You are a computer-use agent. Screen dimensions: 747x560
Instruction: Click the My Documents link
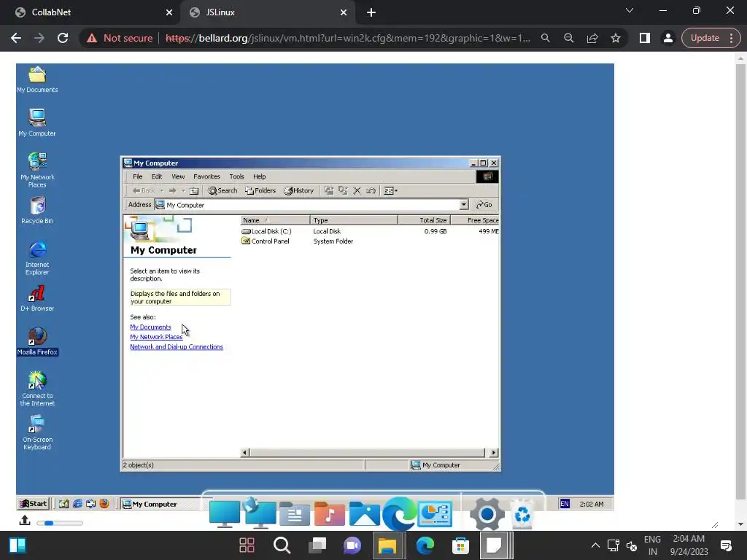[150, 327]
